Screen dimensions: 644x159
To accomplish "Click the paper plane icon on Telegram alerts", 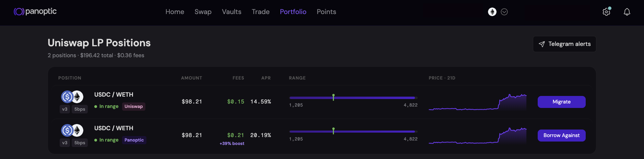I will pos(542,44).
